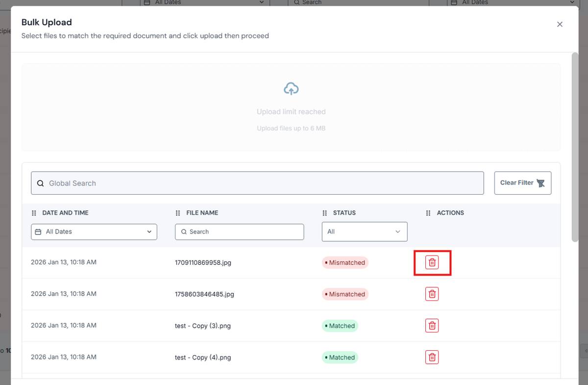This screenshot has height=385, width=588.
Task: Click the dialog vertical scrollbar
Action: [575, 147]
